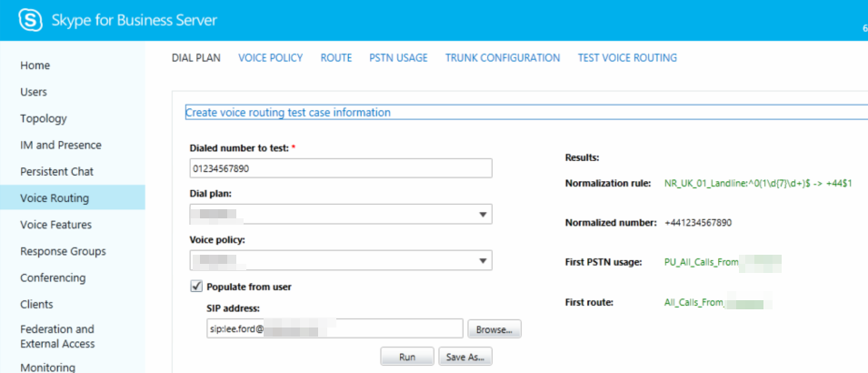Go to Topology in sidebar

click(x=44, y=118)
